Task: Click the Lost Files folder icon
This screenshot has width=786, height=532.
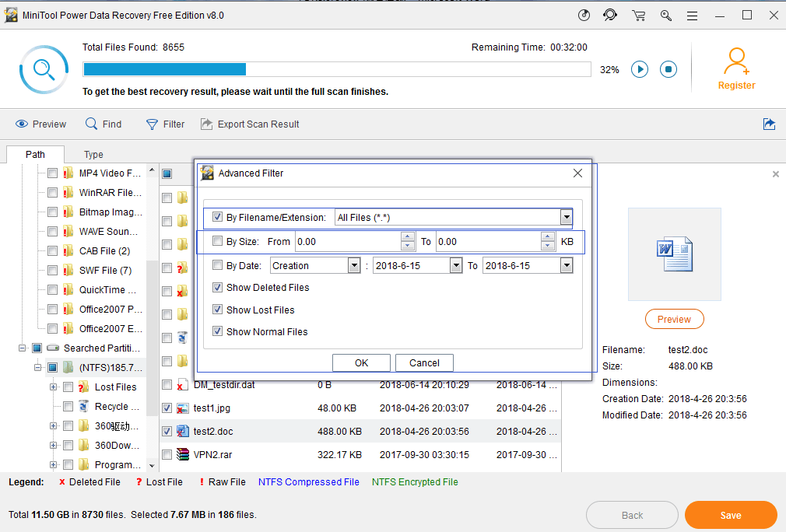Action: coord(83,387)
